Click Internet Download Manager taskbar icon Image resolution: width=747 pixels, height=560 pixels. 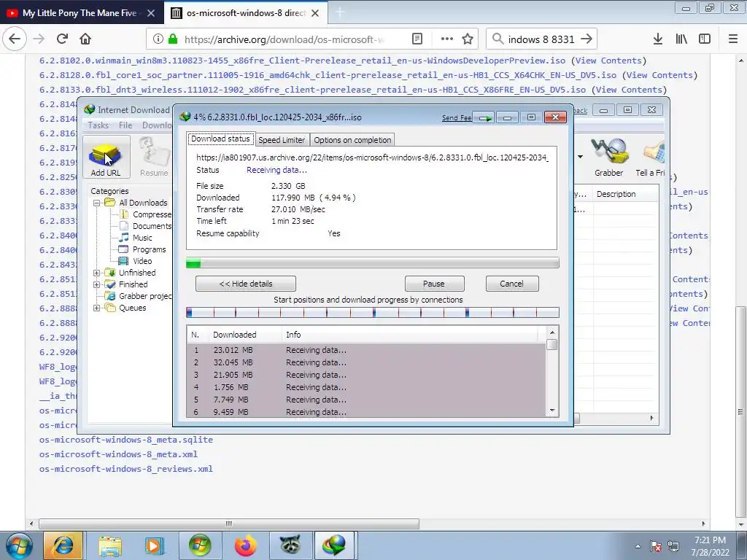(335, 545)
